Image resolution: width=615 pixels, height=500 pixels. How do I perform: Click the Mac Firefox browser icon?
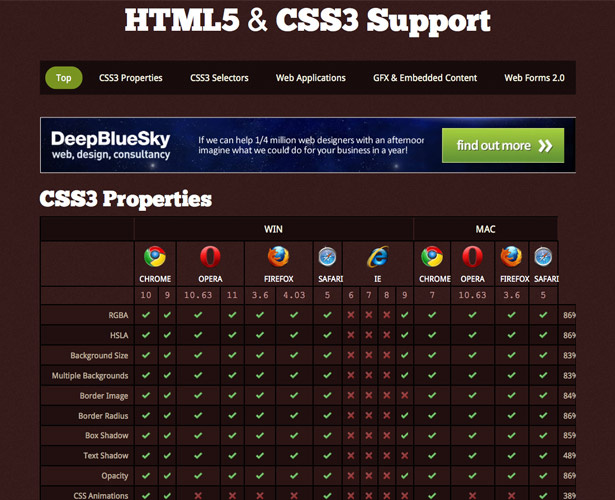pyautogui.click(x=511, y=256)
